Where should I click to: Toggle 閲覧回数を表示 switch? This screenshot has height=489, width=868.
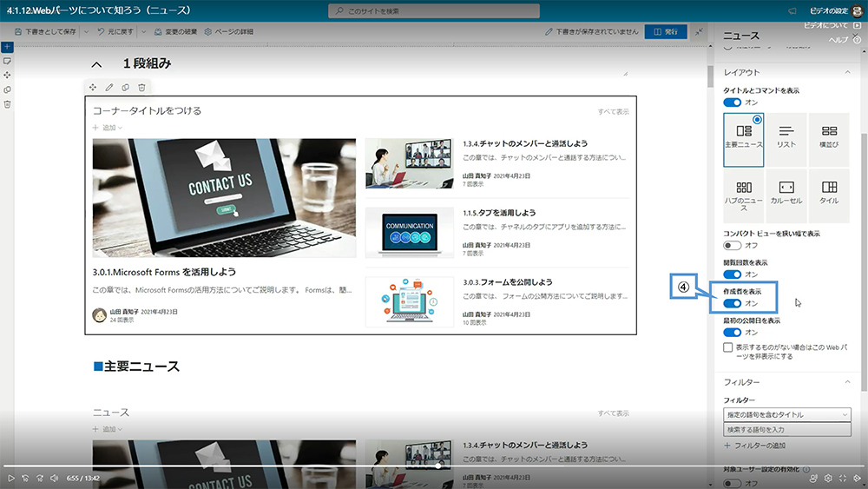pos(732,274)
